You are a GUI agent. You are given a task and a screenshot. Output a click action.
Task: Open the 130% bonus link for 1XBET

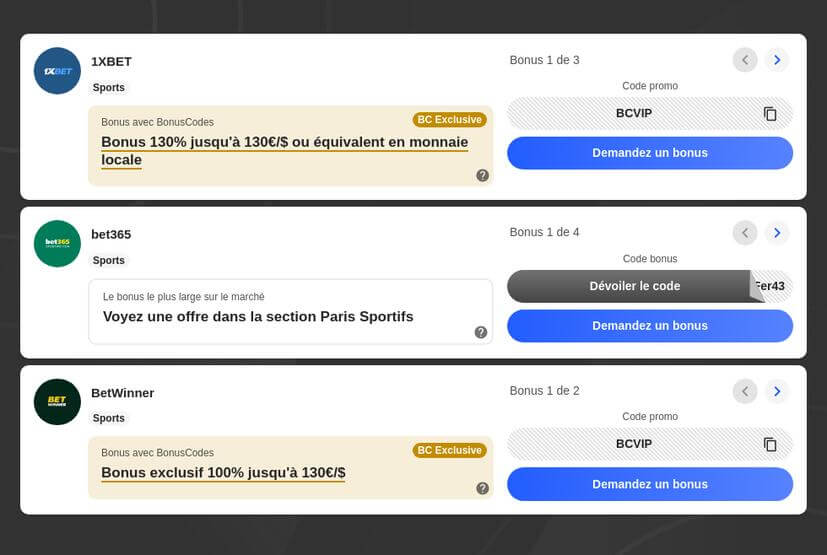(x=284, y=151)
